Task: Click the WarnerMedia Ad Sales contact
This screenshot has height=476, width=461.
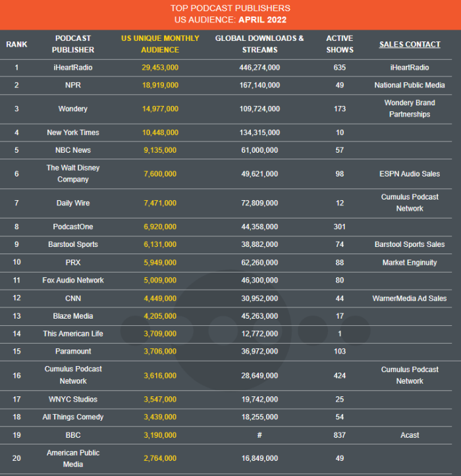Action: (x=410, y=298)
